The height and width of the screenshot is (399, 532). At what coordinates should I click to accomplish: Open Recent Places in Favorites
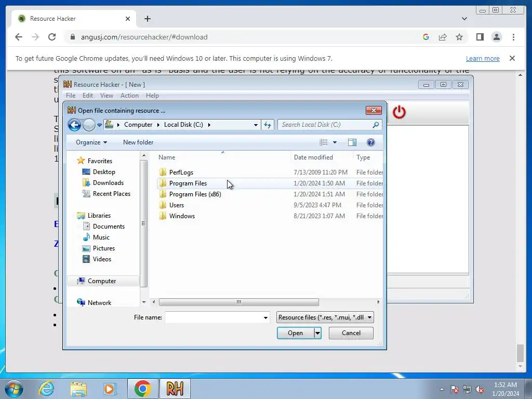pyautogui.click(x=111, y=194)
